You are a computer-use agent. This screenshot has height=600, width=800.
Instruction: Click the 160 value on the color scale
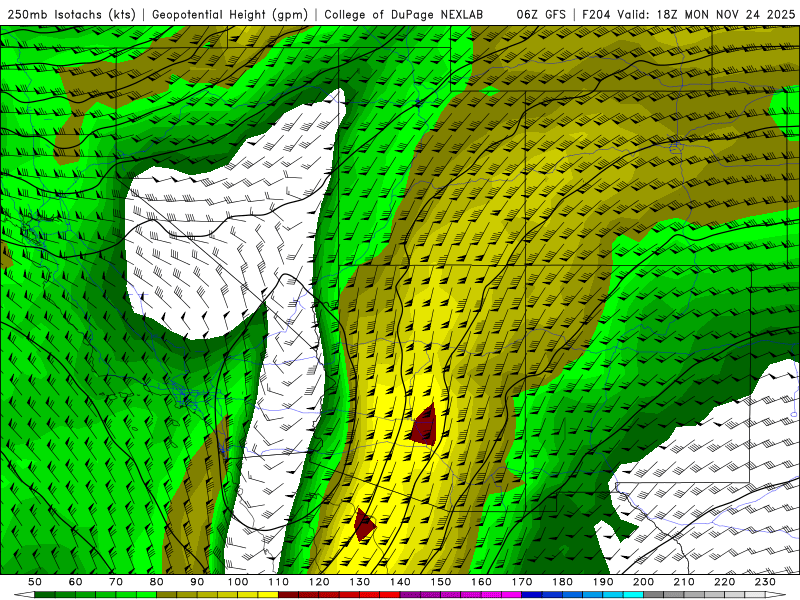(x=481, y=582)
